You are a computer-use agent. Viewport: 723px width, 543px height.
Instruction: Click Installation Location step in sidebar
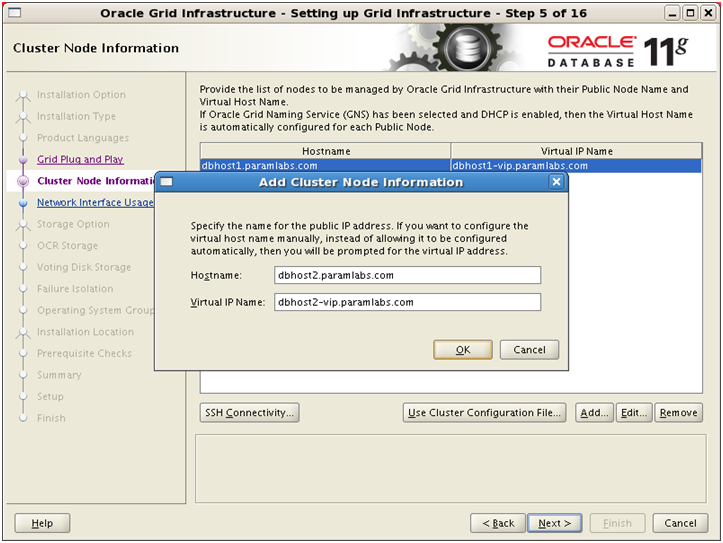click(x=85, y=332)
